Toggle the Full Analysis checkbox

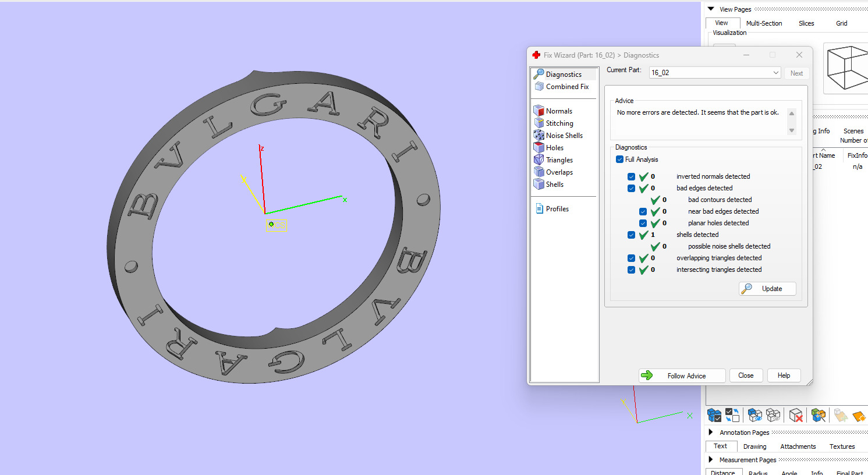(x=619, y=159)
